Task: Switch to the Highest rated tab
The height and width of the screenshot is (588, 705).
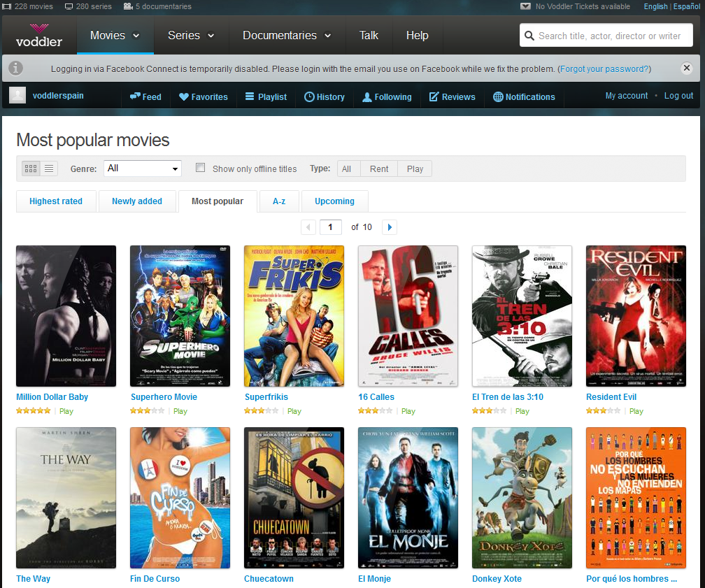Action: coord(56,201)
